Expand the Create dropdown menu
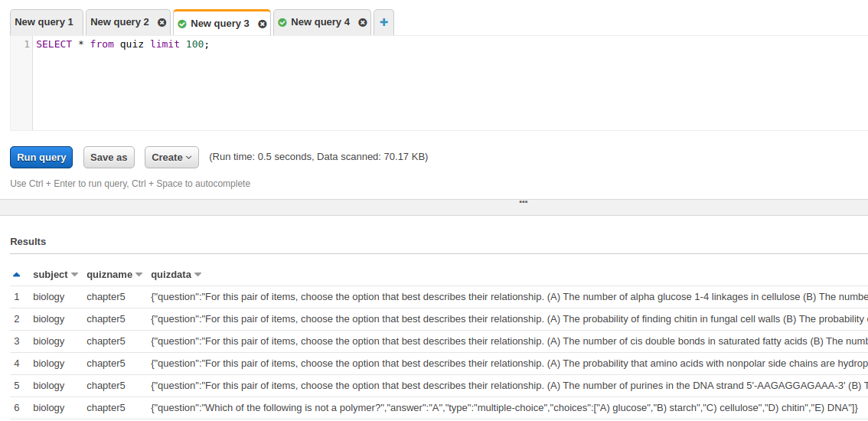 click(171, 158)
